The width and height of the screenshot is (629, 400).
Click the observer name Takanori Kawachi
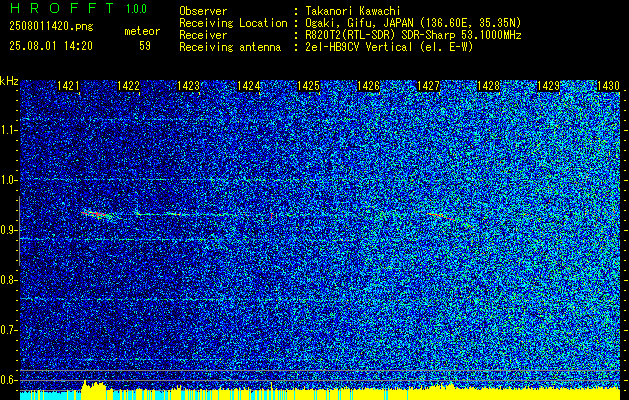pos(353,11)
